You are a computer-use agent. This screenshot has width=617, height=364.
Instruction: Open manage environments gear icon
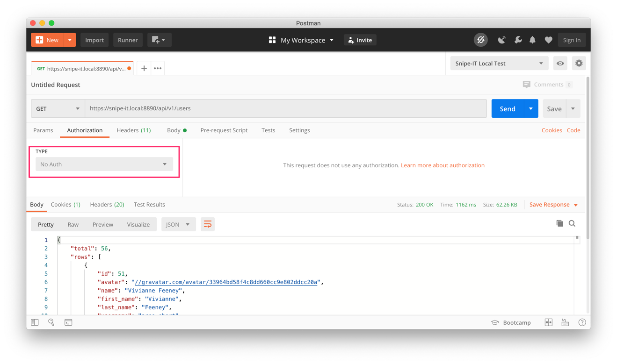tap(579, 64)
